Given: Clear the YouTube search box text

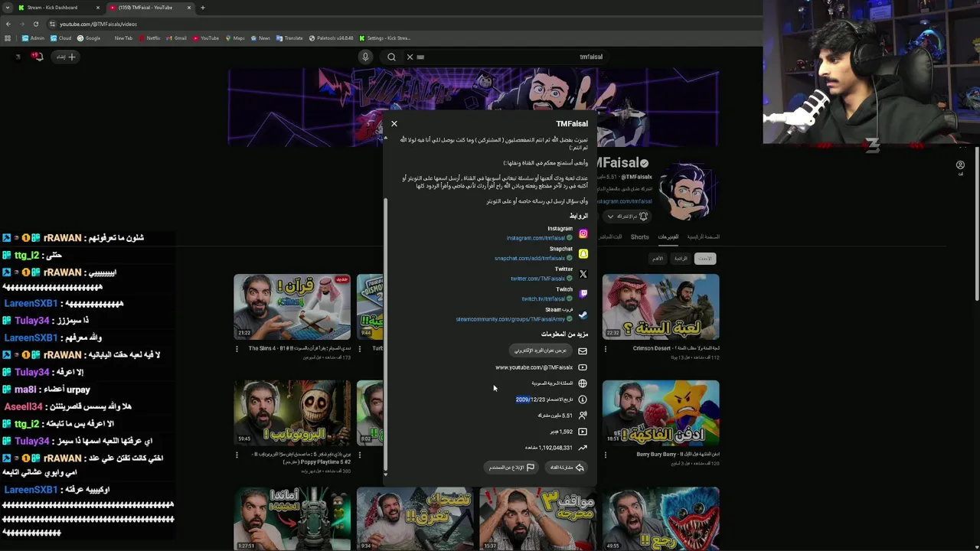Looking at the screenshot, I should 410,57.
